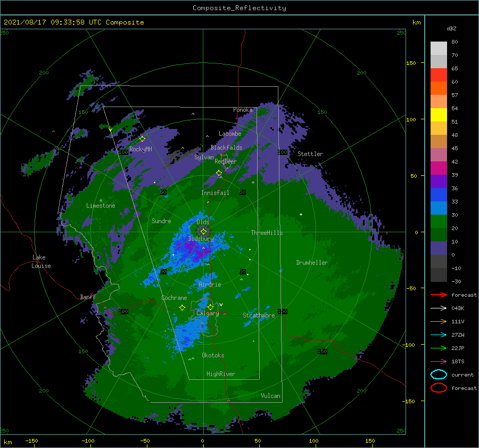
Task: Click the Ponoka city label
Action: [243, 110]
